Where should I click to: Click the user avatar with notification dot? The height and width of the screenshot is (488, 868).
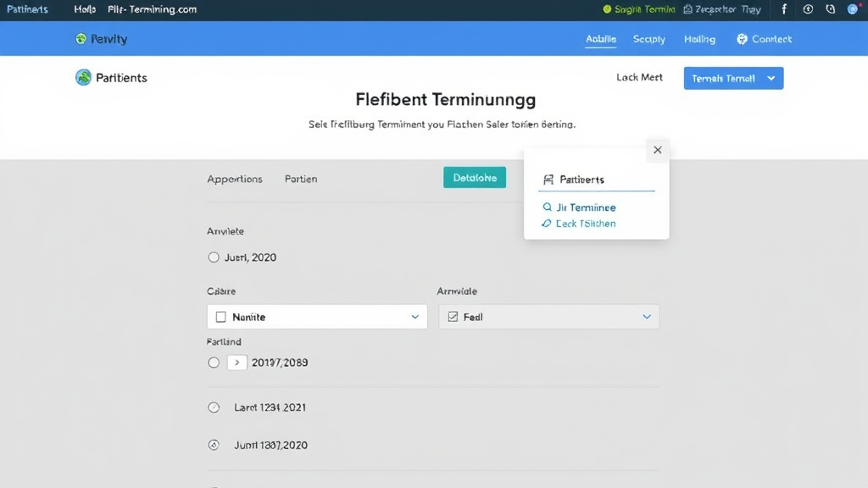(x=853, y=9)
